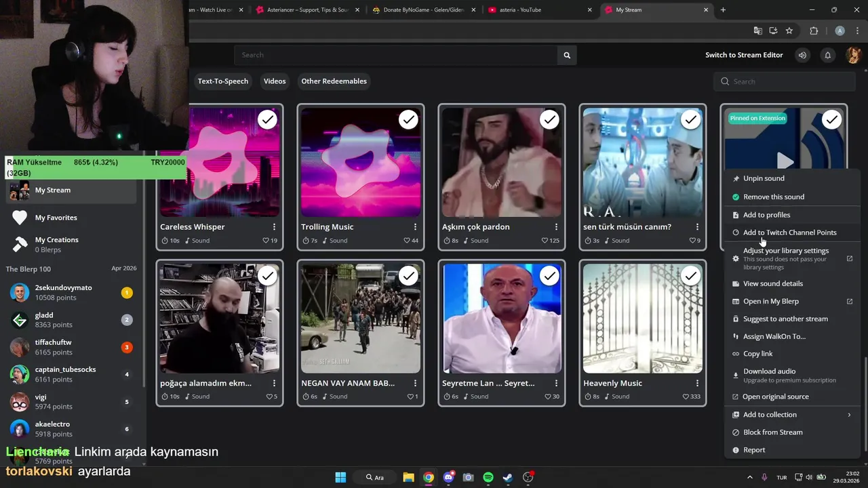Open Open in My Blerp link

792,301
